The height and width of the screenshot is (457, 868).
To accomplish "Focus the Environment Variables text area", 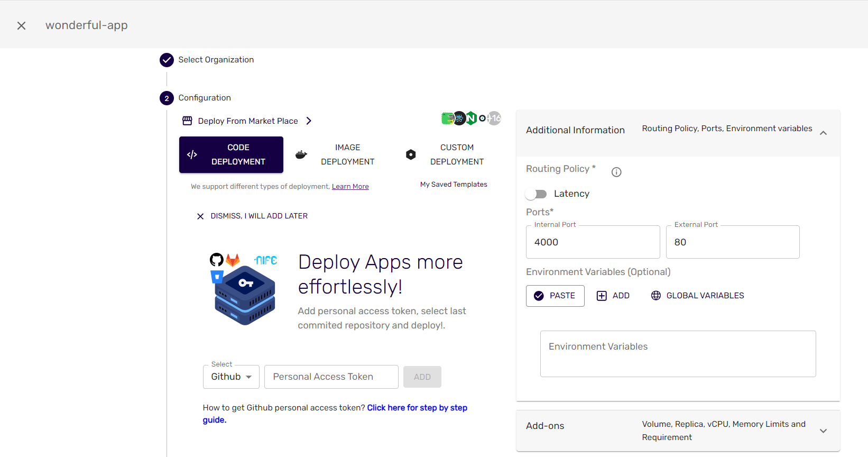I will point(678,354).
